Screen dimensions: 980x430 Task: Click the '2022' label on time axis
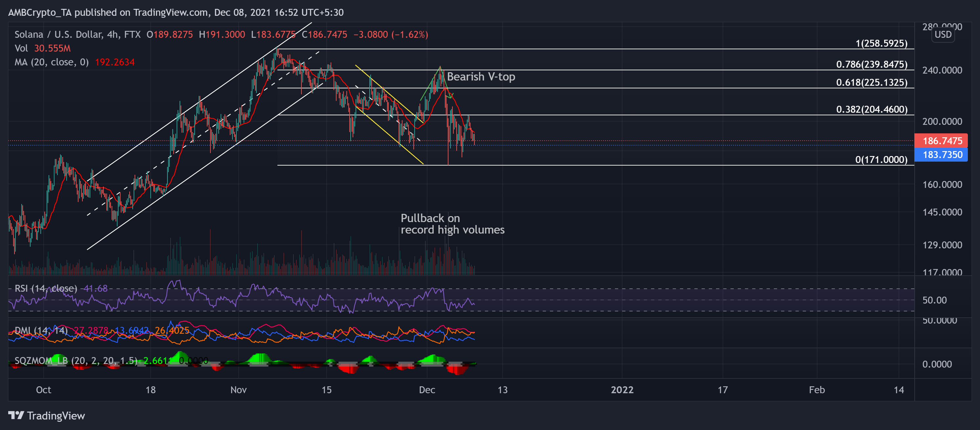622,390
